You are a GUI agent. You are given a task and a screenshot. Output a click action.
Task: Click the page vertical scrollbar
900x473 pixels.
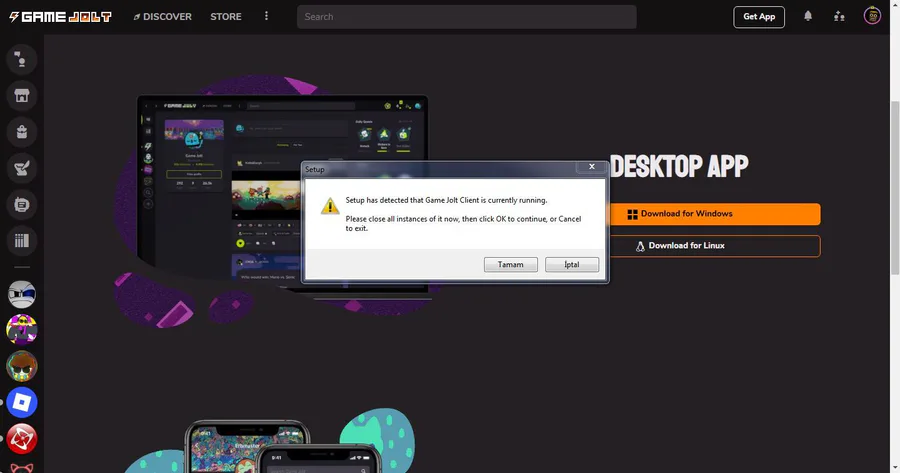pyautogui.click(x=895, y=188)
